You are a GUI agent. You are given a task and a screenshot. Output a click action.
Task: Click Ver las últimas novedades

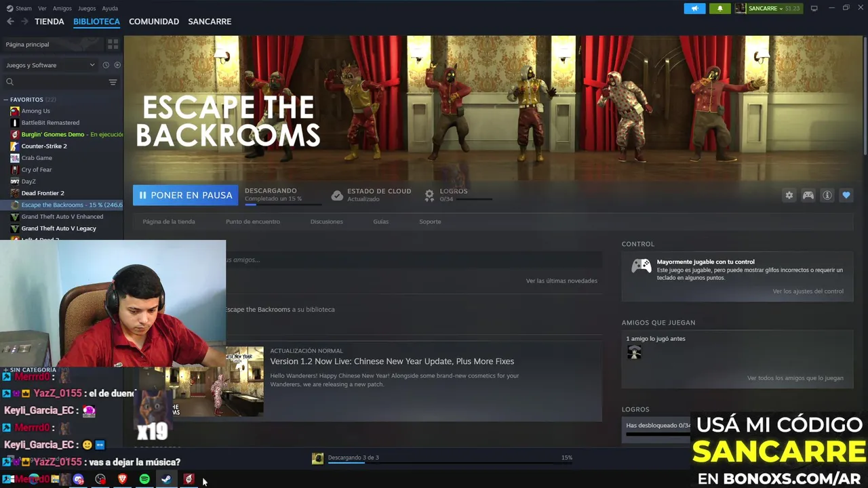tap(561, 281)
